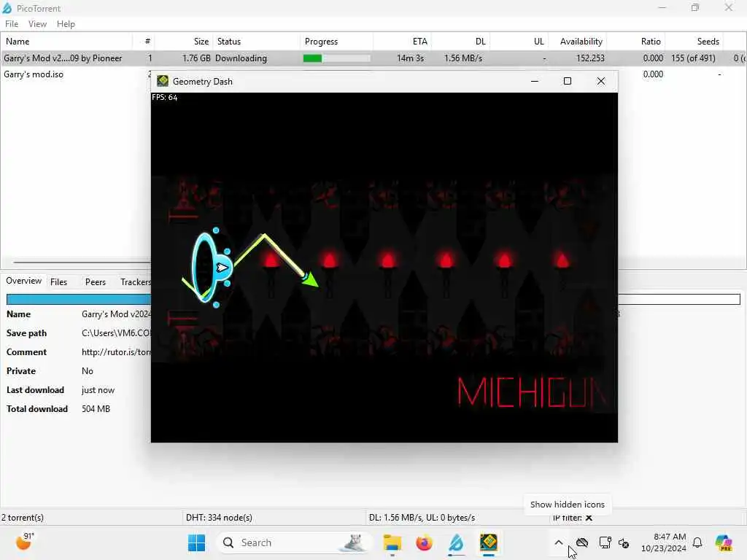This screenshot has width=747, height=560.
Task: Click the 152.253 availability value
Action: 590,58
